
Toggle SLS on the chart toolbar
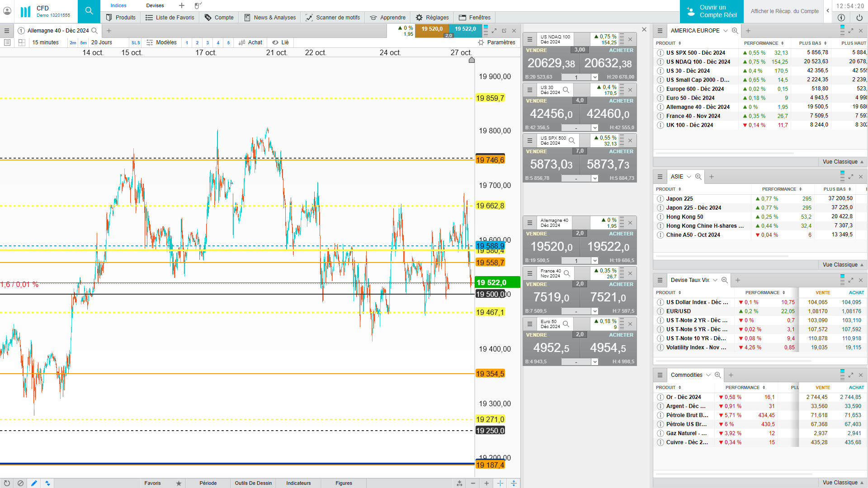pyautogui.click(x=136, y=42)
